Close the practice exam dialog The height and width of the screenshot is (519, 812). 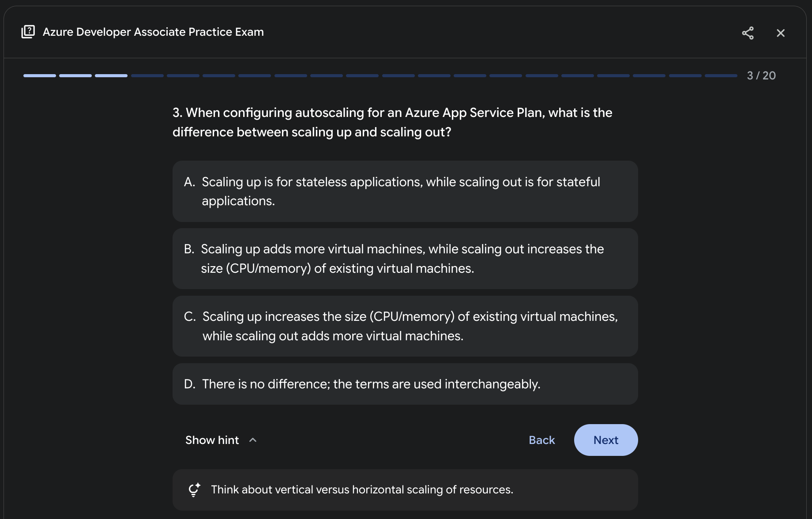coord(780,33)
